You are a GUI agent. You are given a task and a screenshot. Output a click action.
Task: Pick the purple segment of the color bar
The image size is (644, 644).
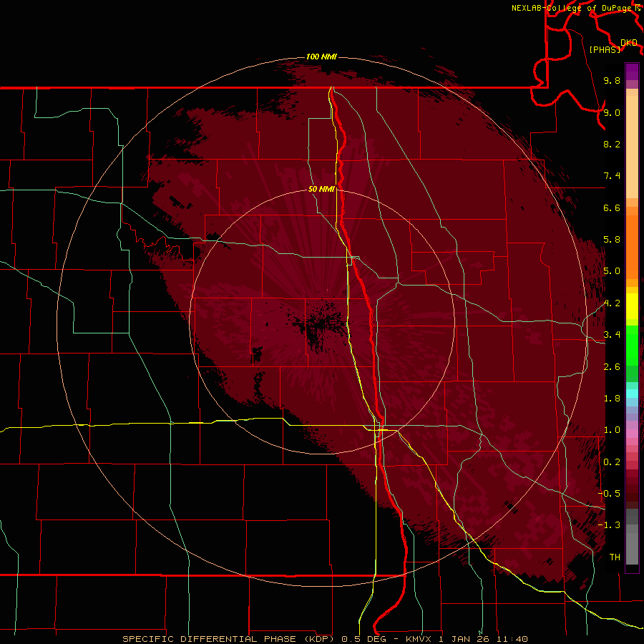coord(632,72)
